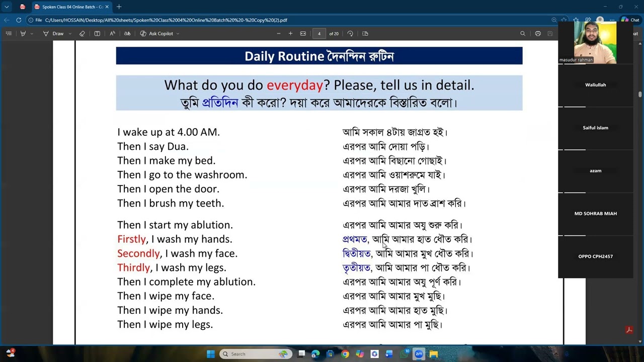Print the PDF document
This screenshot has width=644, height=362.
click(x=538, y=34)
